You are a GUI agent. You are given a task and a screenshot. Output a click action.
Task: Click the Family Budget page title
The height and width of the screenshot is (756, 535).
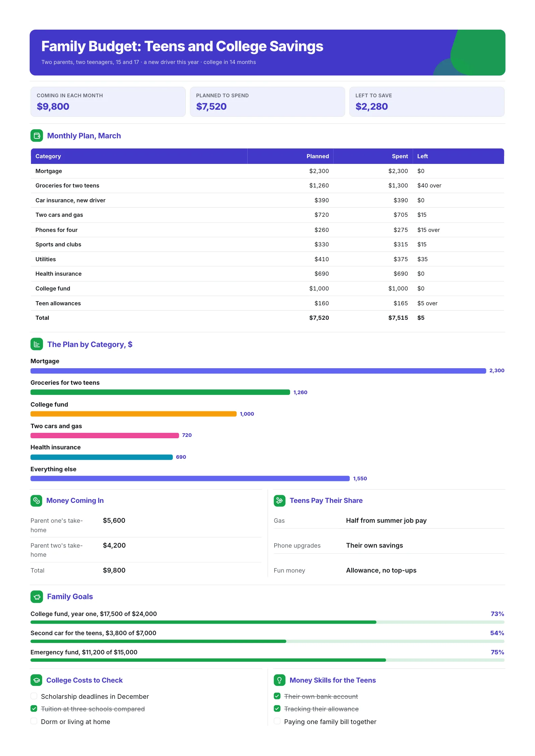coord(182,46)
